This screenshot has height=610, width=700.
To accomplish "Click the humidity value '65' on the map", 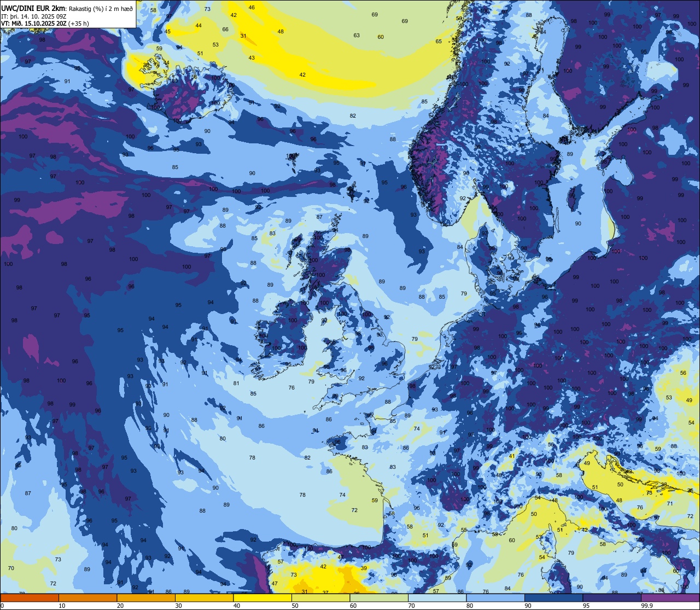I will pyautogui.click(x=439, y=42).
